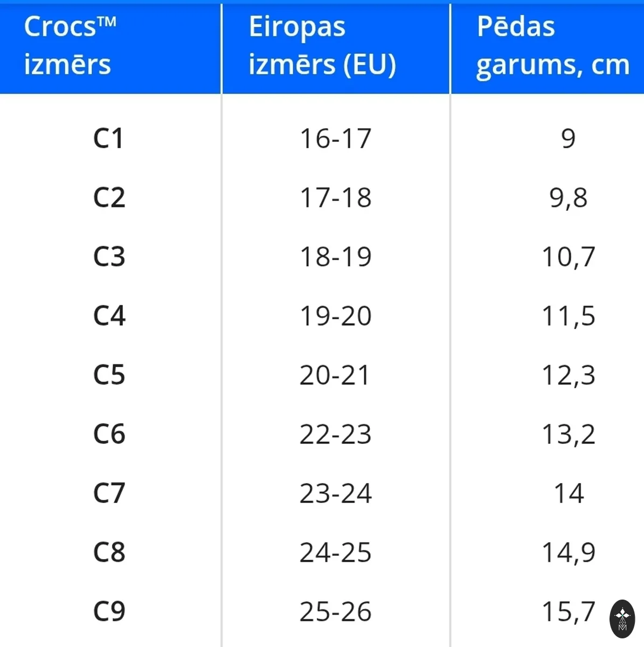Select EU size 25-26 cell
The height and width of the screenshot is (647, 644).
coord(335,611)
